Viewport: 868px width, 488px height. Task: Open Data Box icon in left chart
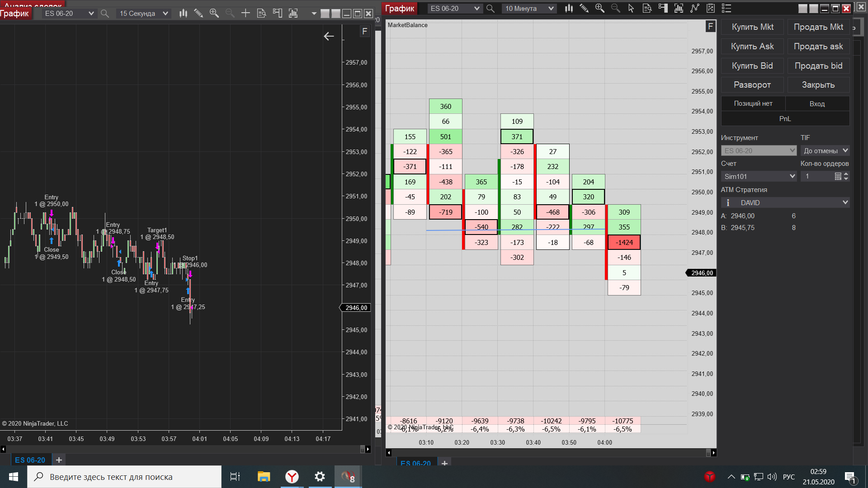click(x=261, y=14)
